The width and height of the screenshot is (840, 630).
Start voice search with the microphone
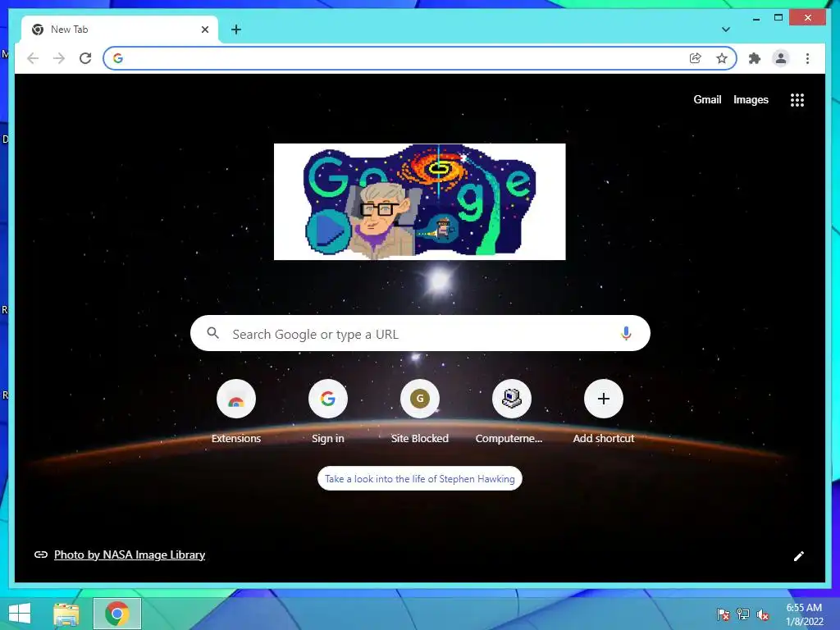coord(626,333)
